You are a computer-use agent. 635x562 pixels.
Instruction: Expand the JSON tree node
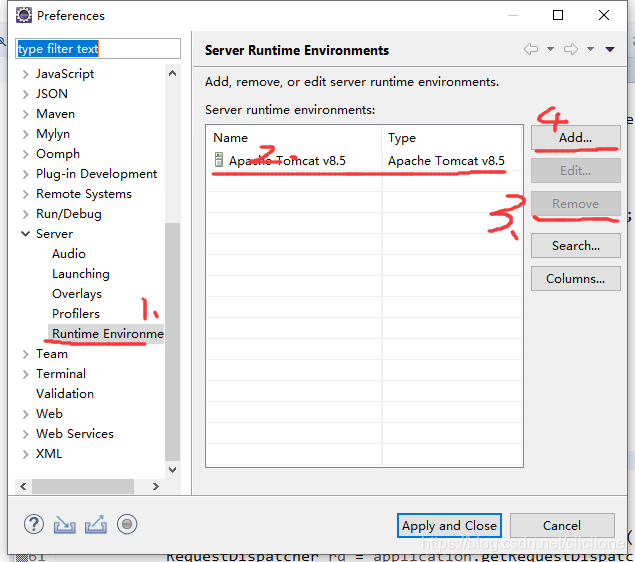pyautogui.click(x=26, y=94)
